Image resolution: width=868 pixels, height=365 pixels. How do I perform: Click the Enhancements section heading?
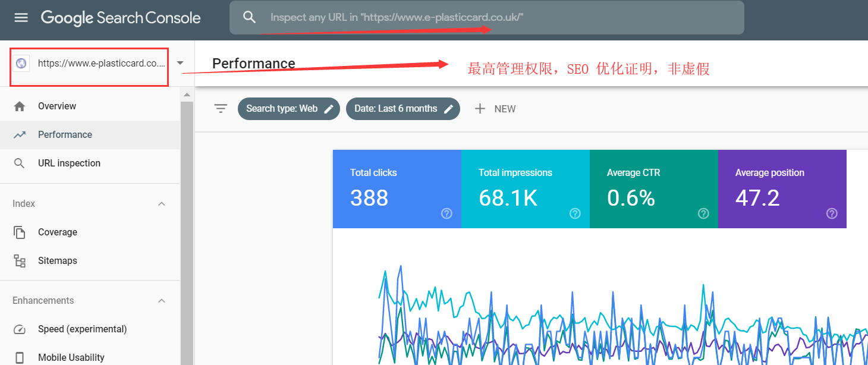click(43, 300)
